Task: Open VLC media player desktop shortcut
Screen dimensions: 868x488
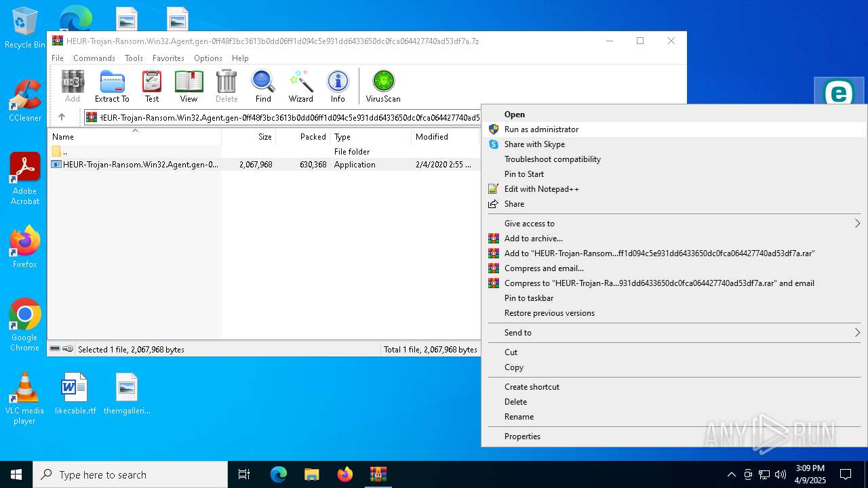Action: point(24,399)
